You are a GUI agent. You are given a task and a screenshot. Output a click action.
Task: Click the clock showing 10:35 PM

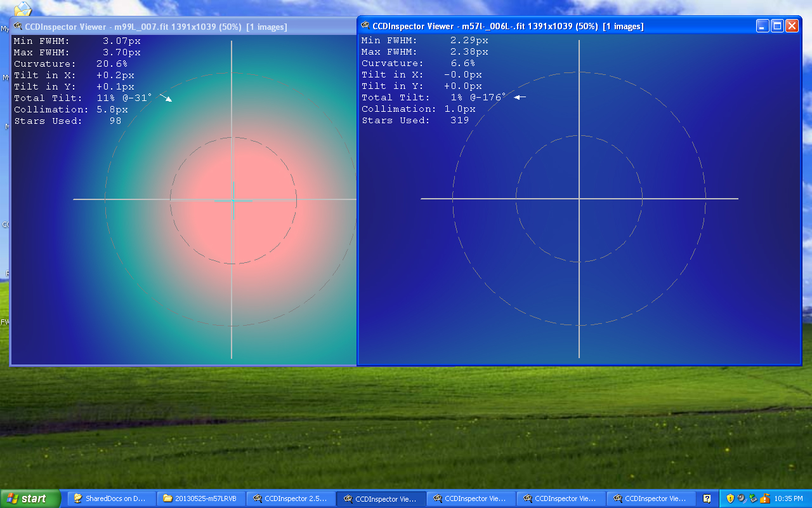tap(789, 498)
